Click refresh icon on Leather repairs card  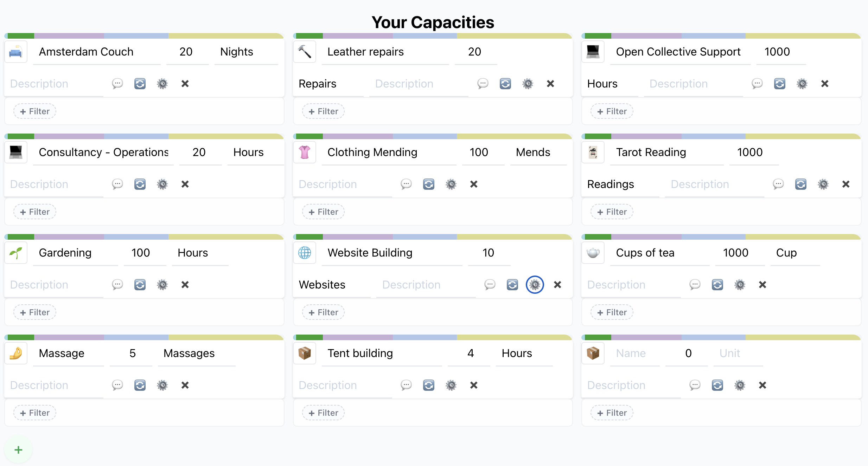point(505,84)
